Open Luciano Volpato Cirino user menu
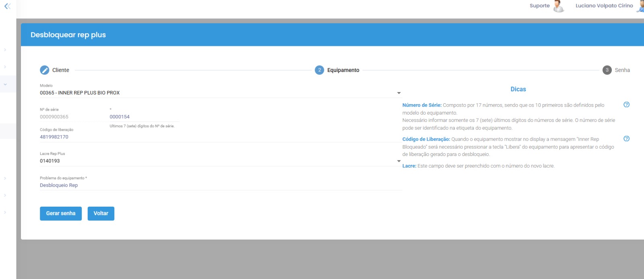Screen dimensions: 644x279 (604, 6)
